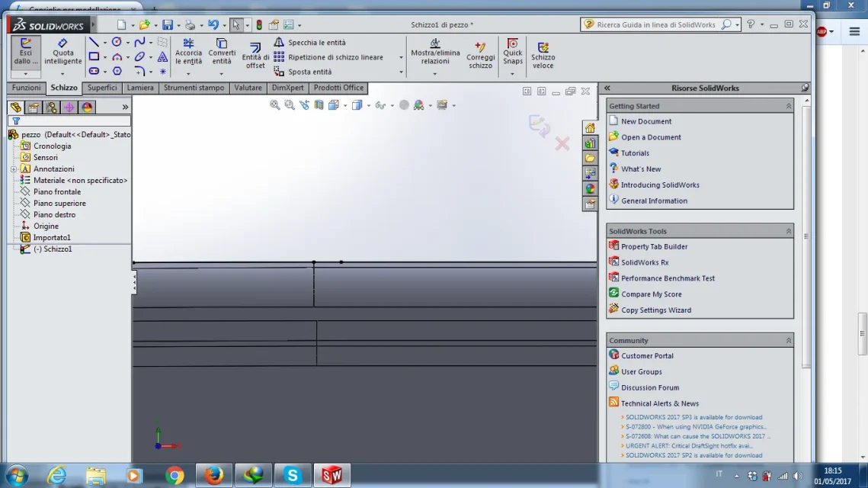The height and width of the screenshot is (488, 868).
Task: Open Ripetizione di schizzo lineare dropdown arrow
Action: pos(401,57)
